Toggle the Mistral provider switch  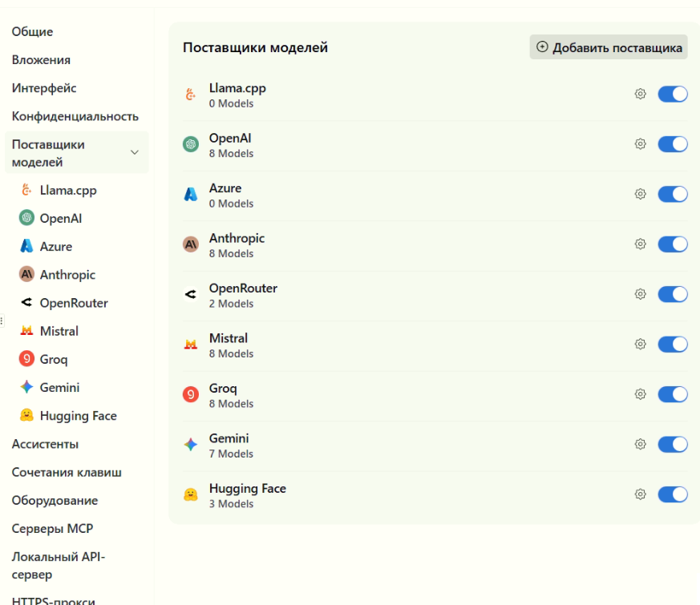(672, 344)
